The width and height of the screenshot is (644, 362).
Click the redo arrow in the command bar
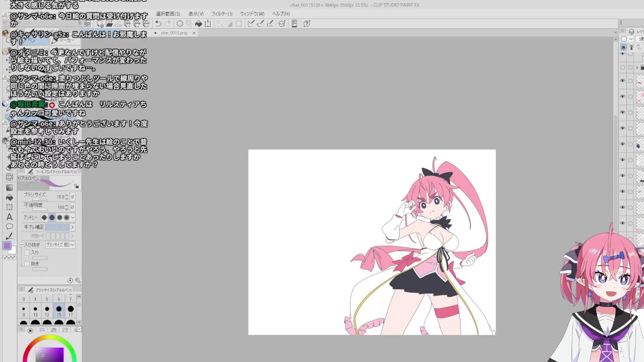pyautogui.click(x=168, y=24)
